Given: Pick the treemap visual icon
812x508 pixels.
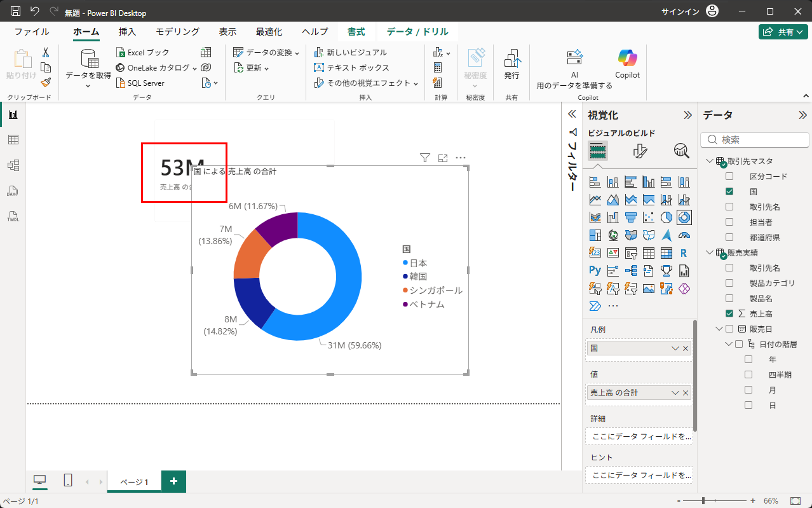Looking at the screenshot, I should tap(595, 235).
